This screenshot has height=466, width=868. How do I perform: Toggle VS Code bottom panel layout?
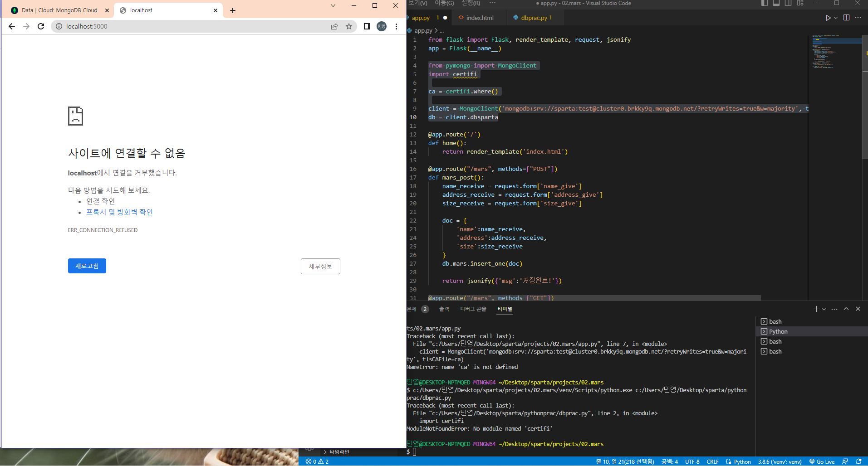[x=776, y=3]
